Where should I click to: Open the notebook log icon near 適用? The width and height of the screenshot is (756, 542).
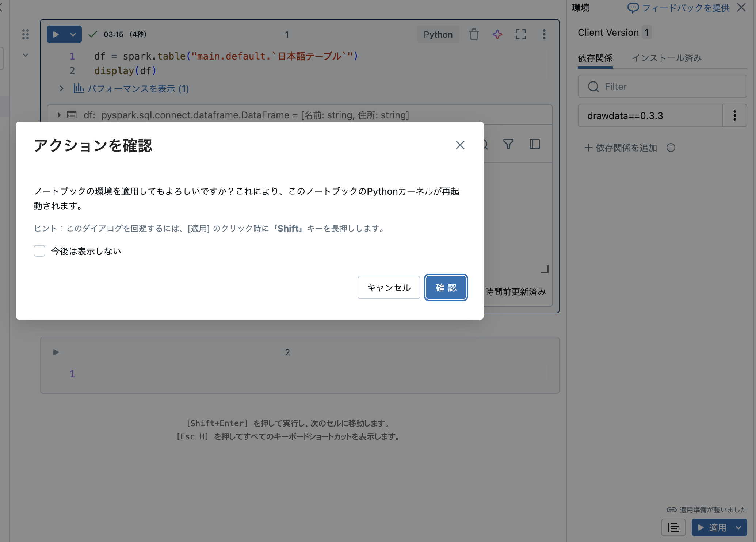(x=673, y=527)
